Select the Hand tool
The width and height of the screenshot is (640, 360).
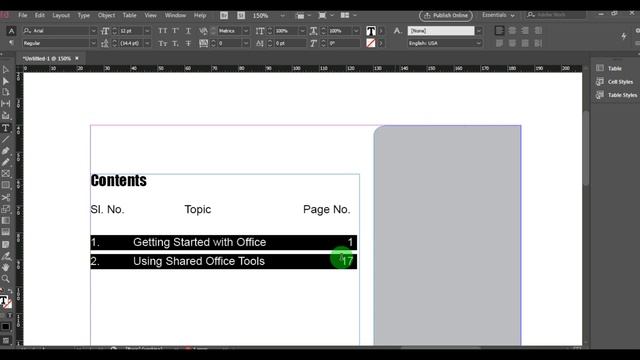click(6, 268)
